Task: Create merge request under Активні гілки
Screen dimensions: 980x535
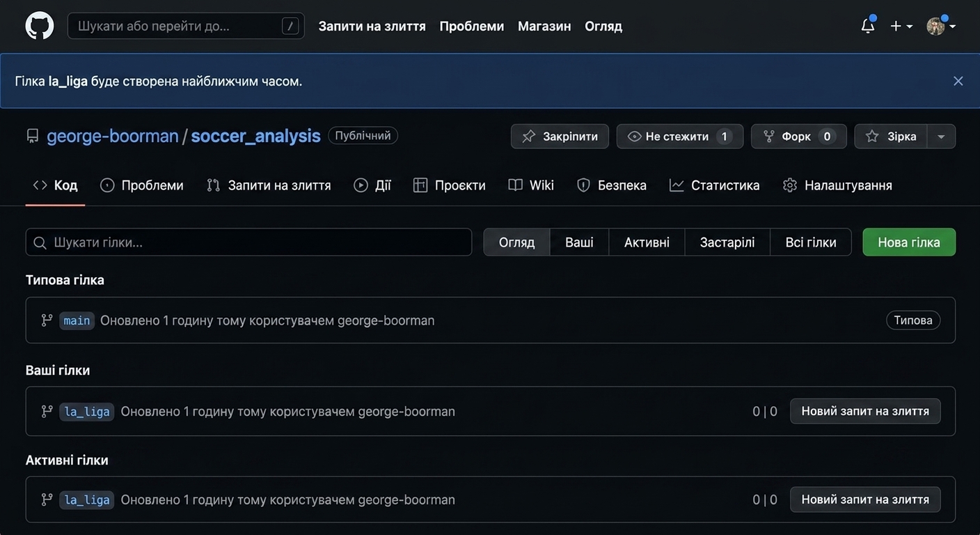Action: coord(865,499)
